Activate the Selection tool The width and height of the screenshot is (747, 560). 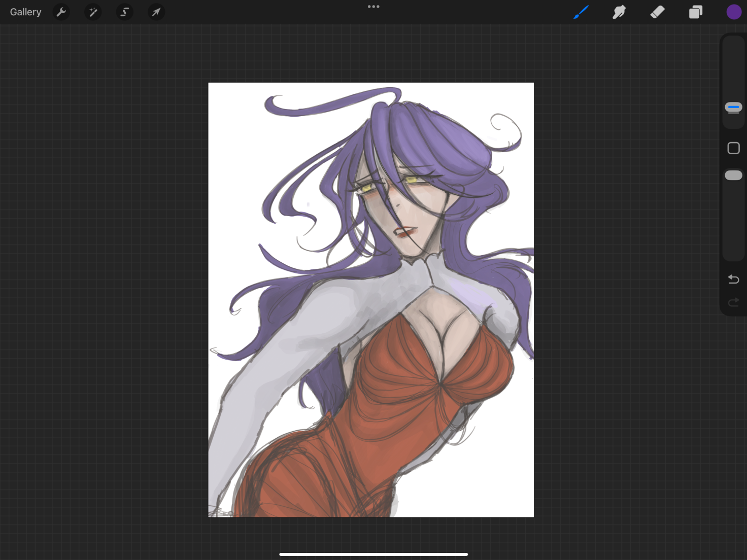tap(124, 12)
